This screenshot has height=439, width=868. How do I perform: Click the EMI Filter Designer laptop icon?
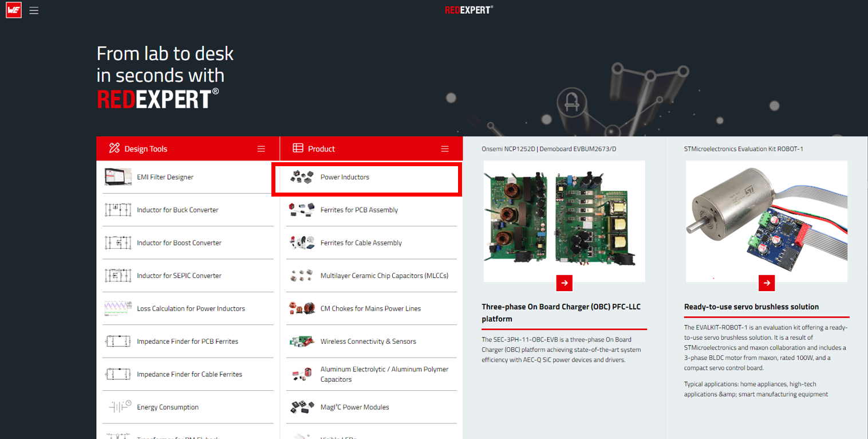pyautogui.click(x=118, y=177)
